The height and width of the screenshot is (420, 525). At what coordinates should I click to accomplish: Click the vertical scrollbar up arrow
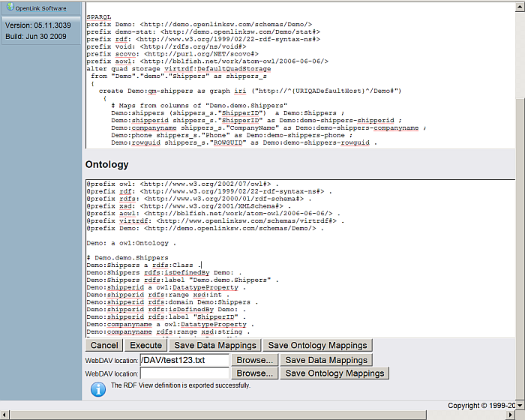tap(520, 5)
